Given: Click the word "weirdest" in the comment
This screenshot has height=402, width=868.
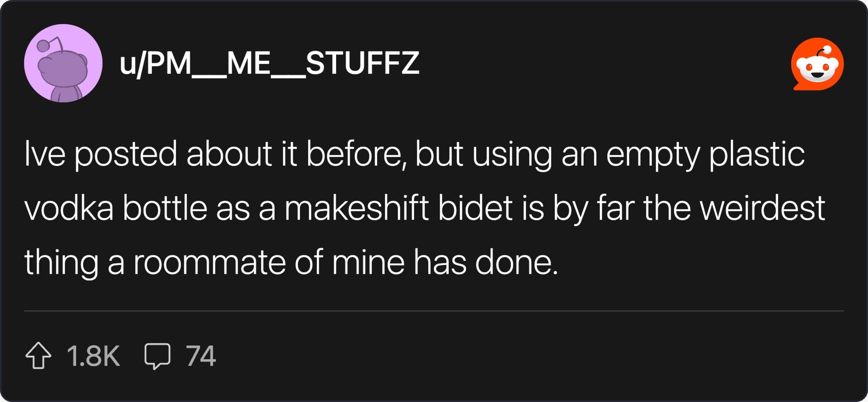Looking at the screenshot, I should point(763,208).
